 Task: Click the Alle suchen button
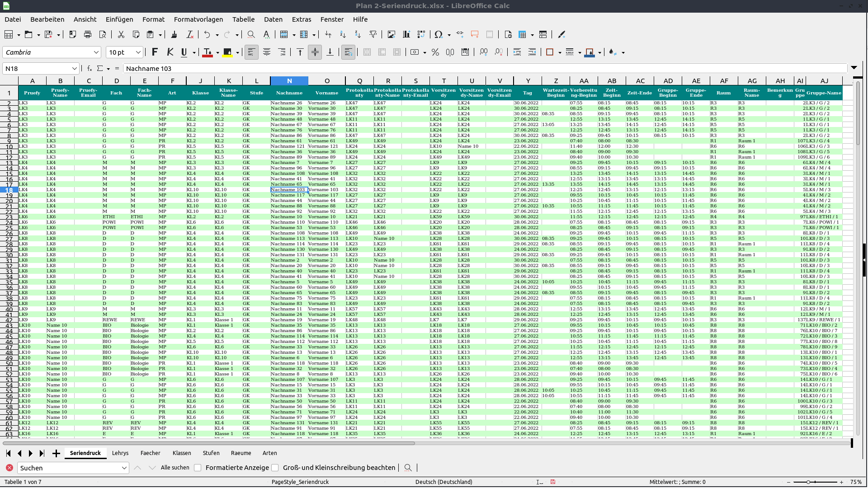point(175,468)
